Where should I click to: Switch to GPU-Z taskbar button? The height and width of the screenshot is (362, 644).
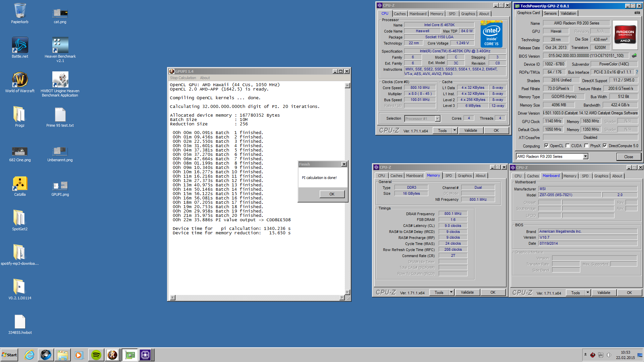coord(130,355)
